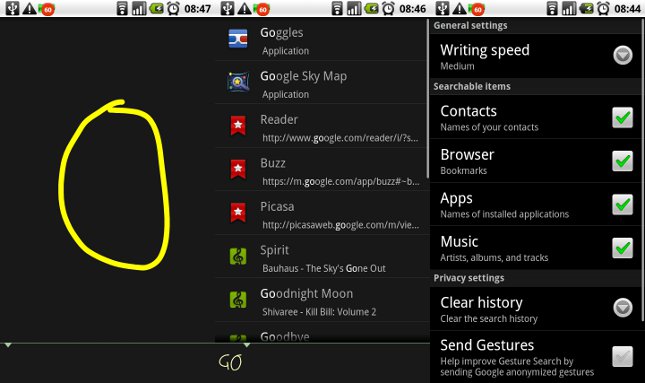The width and height of the screenshot is (645, 383).
Task: Tap the 08:47 clock in the status bar
Action: 197,9
